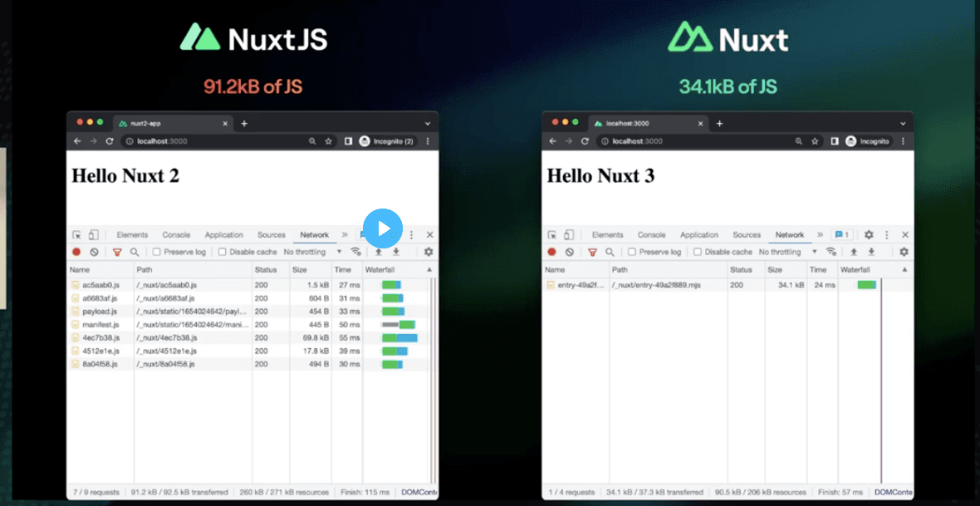Click import HAR upload icon in Nuxt 3 window
980x506 pixels.
point(854,252)
